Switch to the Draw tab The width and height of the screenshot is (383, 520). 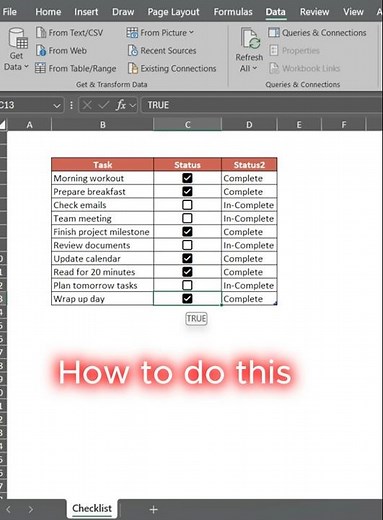coord(123,12)
